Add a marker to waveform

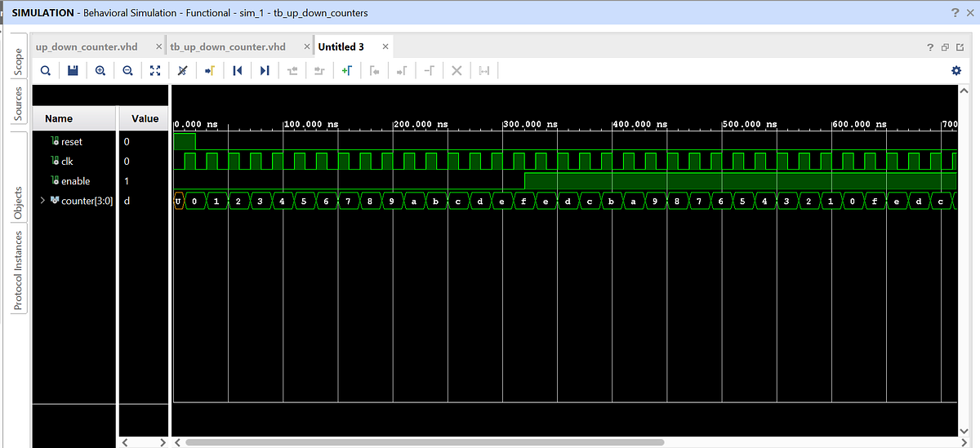[x=347, y=71]
